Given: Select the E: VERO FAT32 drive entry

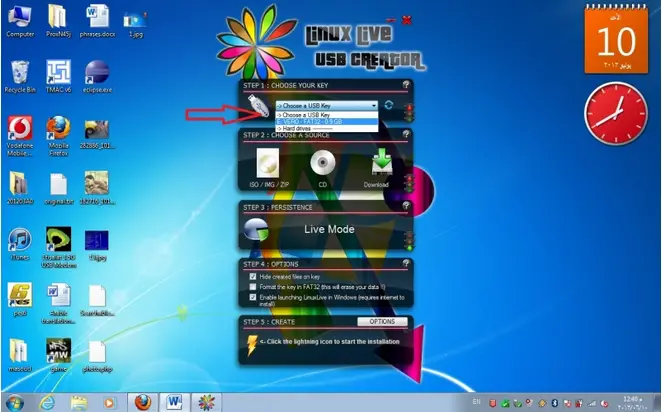Looking at the screenshot, I should (x=327, y=122).
